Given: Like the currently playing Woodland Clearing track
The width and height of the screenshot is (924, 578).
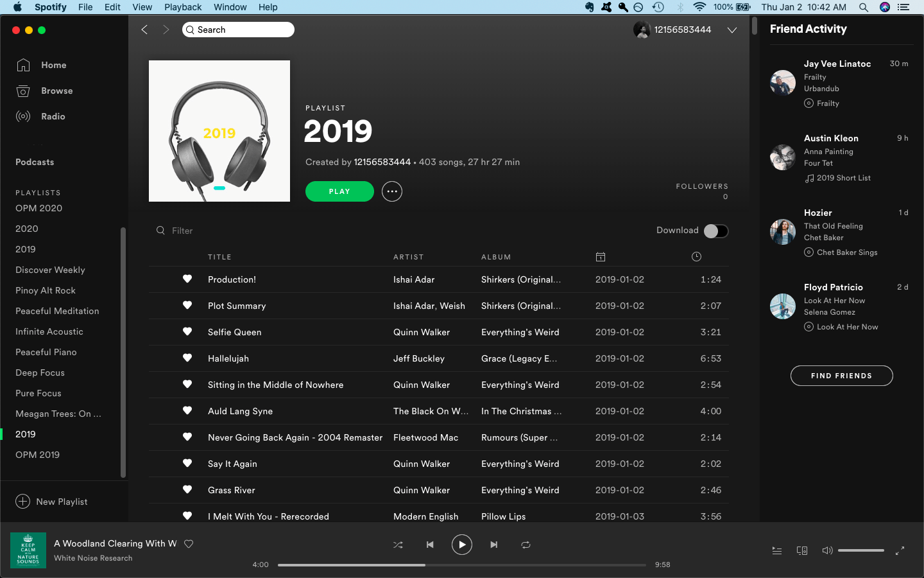Looking at the screenshot, I should tap(189, 544).
